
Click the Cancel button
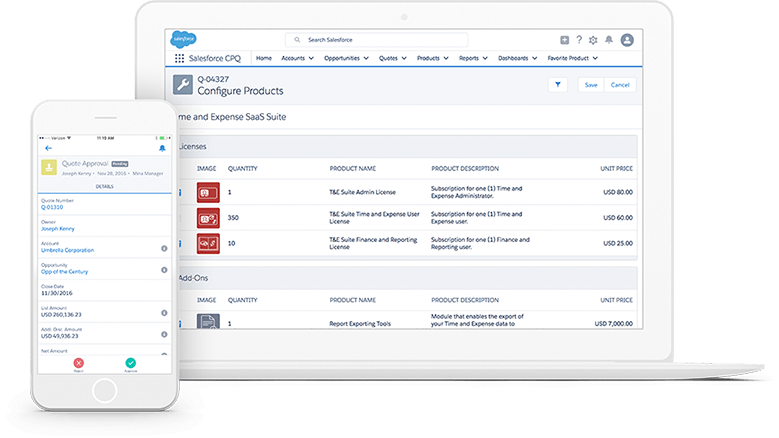click(620, 85)
